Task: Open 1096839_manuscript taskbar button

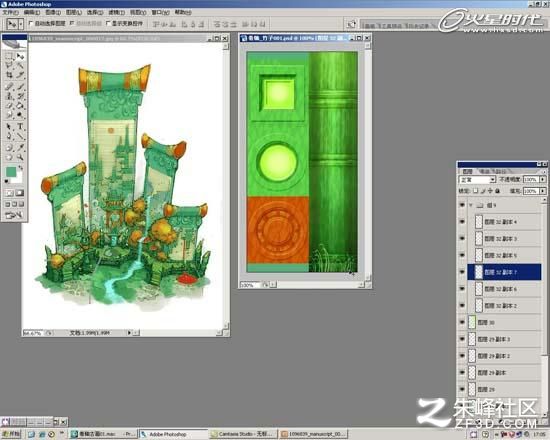Action: point(314,434)
